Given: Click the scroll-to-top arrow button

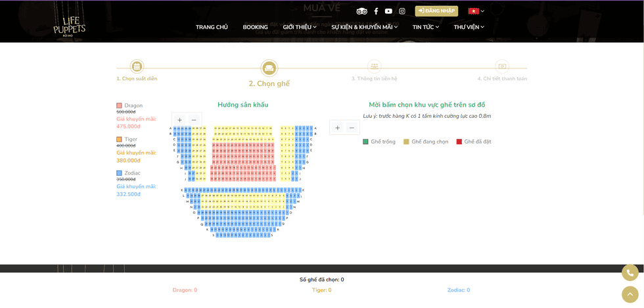Looking at the screenshot, I should (630, 294).
